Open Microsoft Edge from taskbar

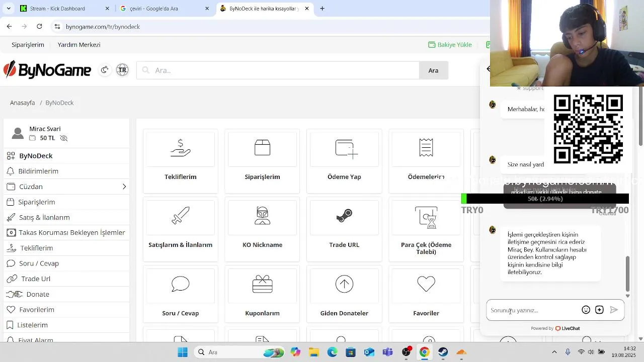point(332,352)
